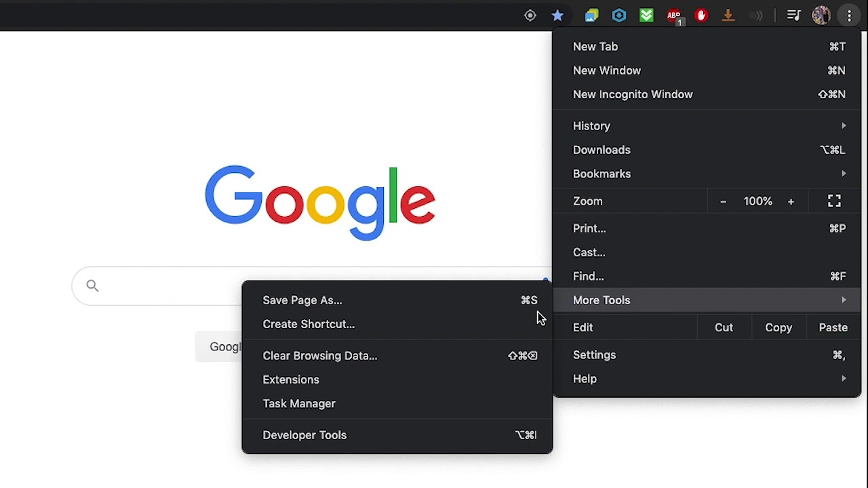Open the red stop-hand AdBlock icon
Viewport: 868px width, 488px height.
(x=701, y=16)
